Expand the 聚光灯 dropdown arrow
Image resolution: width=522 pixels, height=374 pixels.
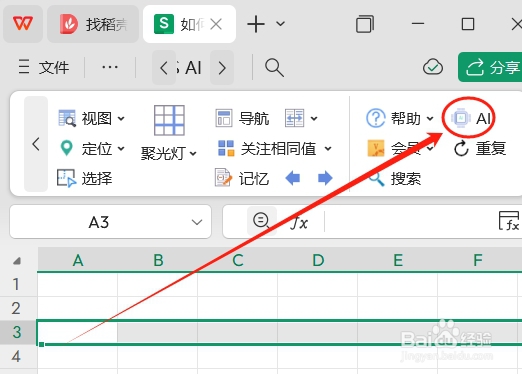coord(193,154)
